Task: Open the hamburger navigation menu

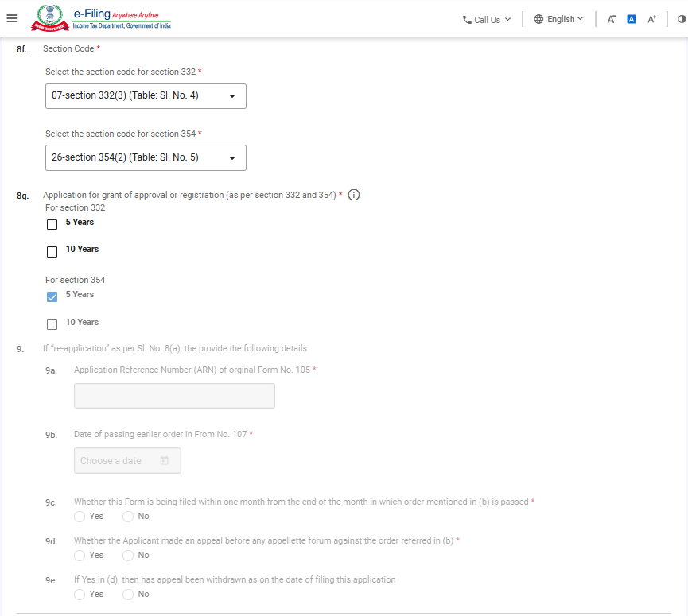Action: tap(12, 18)
